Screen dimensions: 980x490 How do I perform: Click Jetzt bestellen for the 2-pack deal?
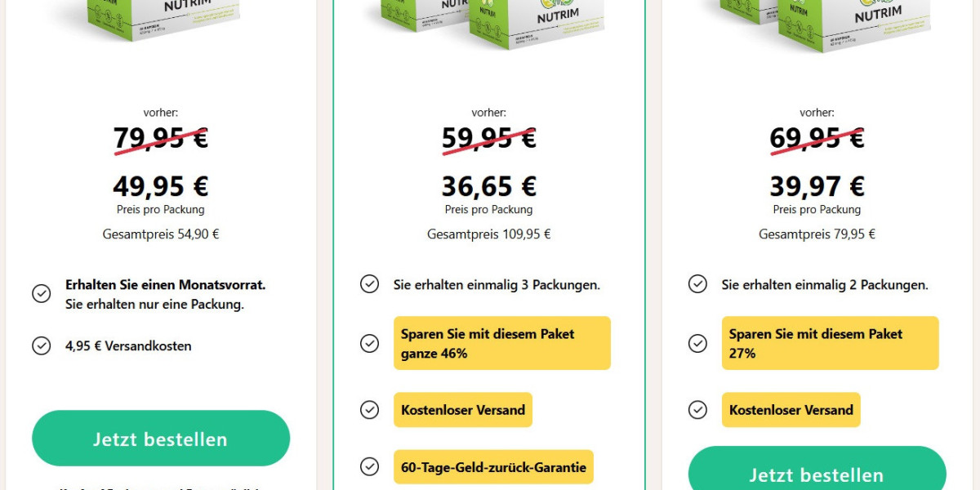pyautogui.click(x=817, y=474)
